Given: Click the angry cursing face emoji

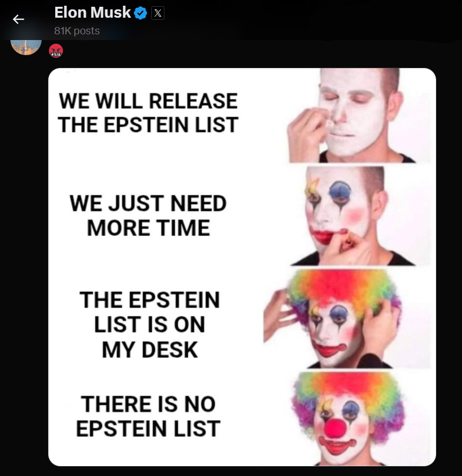Looking at the screenshot, I should coord(56,50).
